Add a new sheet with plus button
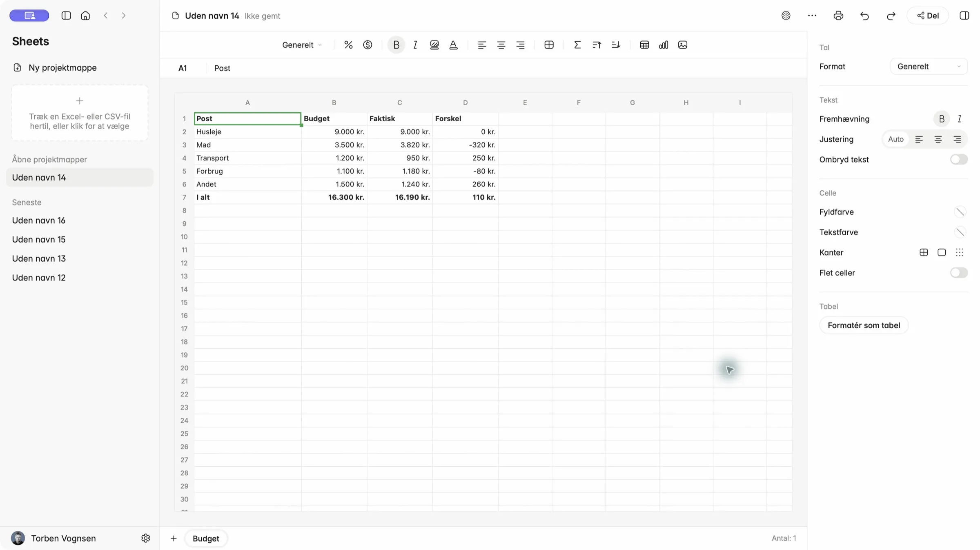The width and height of the screenshot is (980, 550). pyautogui.click(x=174, y=538)
